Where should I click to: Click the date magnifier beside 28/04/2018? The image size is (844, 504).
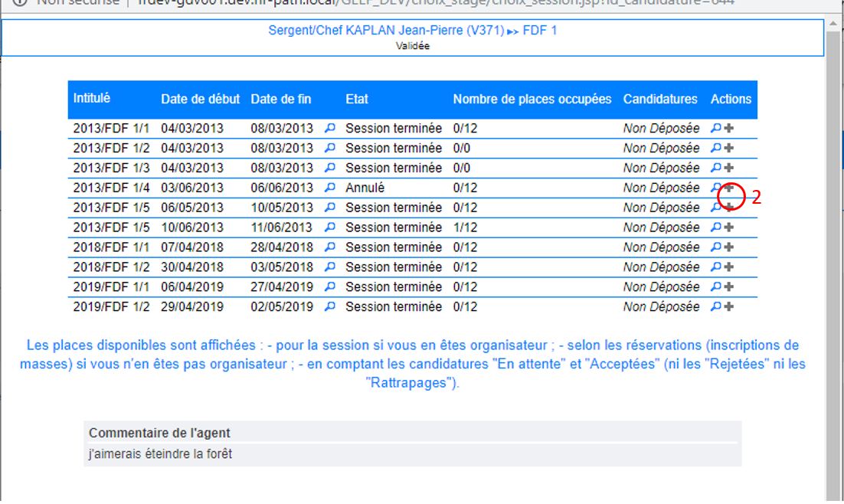(330, 247)
